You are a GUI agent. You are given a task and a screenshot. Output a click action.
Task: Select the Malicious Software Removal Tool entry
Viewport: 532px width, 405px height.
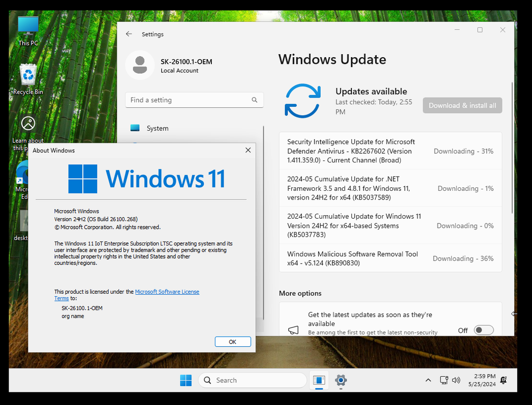coord(390,258)
